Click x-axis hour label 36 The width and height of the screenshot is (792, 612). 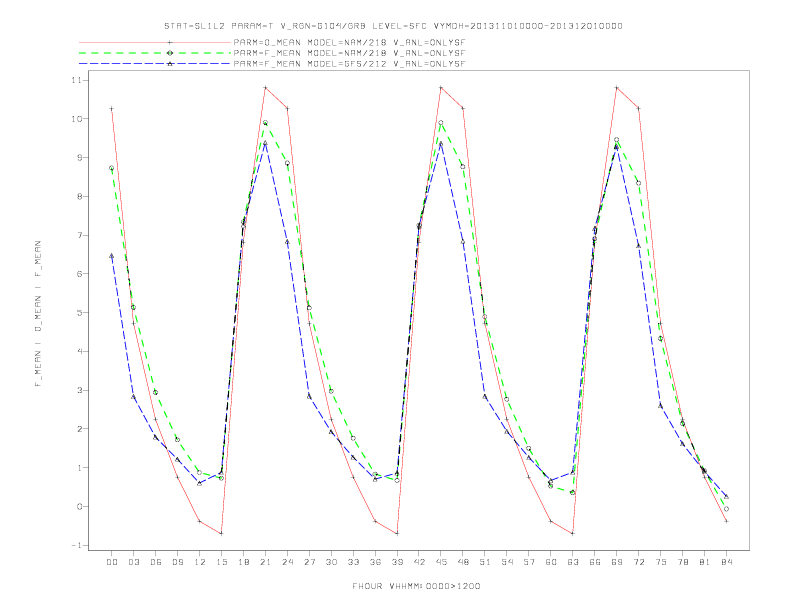375,562
